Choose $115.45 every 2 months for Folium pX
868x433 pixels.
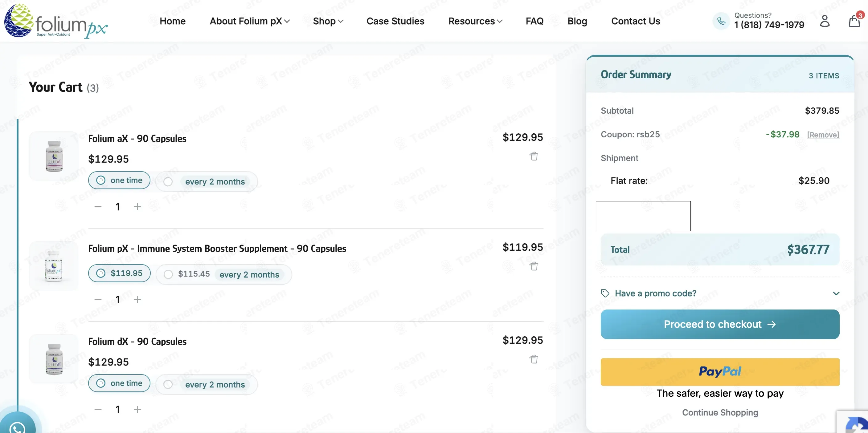coord(224,274)
